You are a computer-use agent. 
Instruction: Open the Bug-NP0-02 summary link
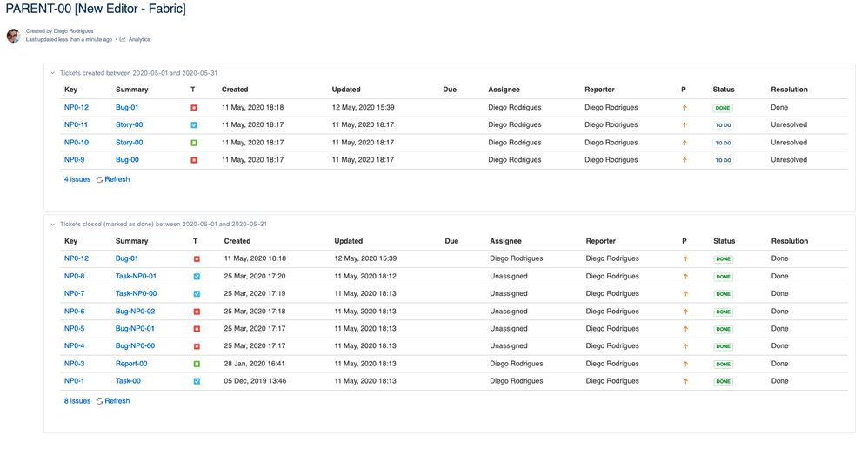135,312
